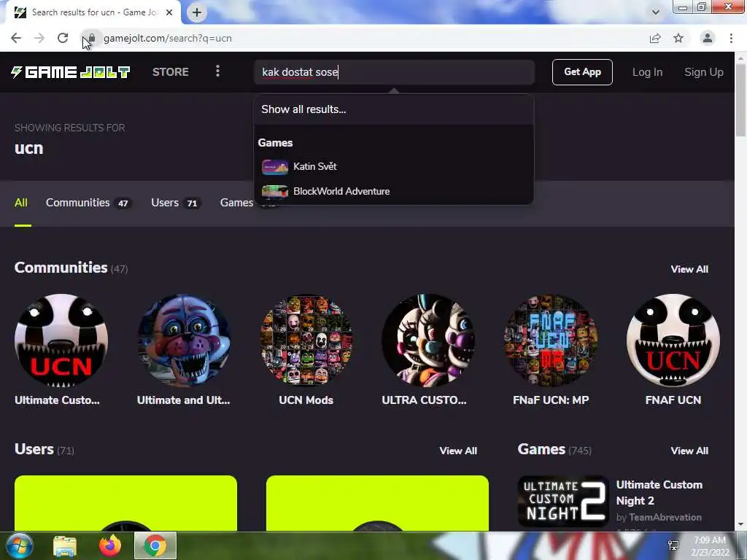Reload the page with the refresh icon
Image resolution: width=747 pixels, height=560 pixels.
coord(63,38)
